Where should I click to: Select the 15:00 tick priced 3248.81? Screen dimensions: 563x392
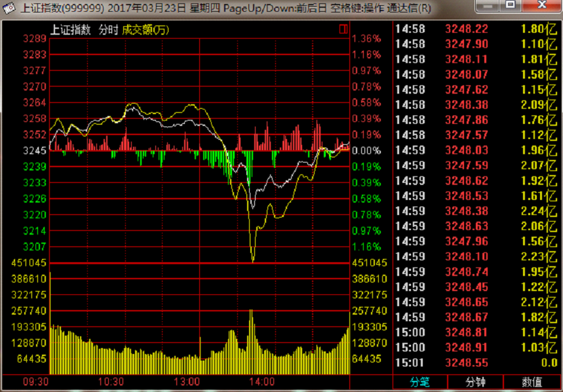pos(476,332)
